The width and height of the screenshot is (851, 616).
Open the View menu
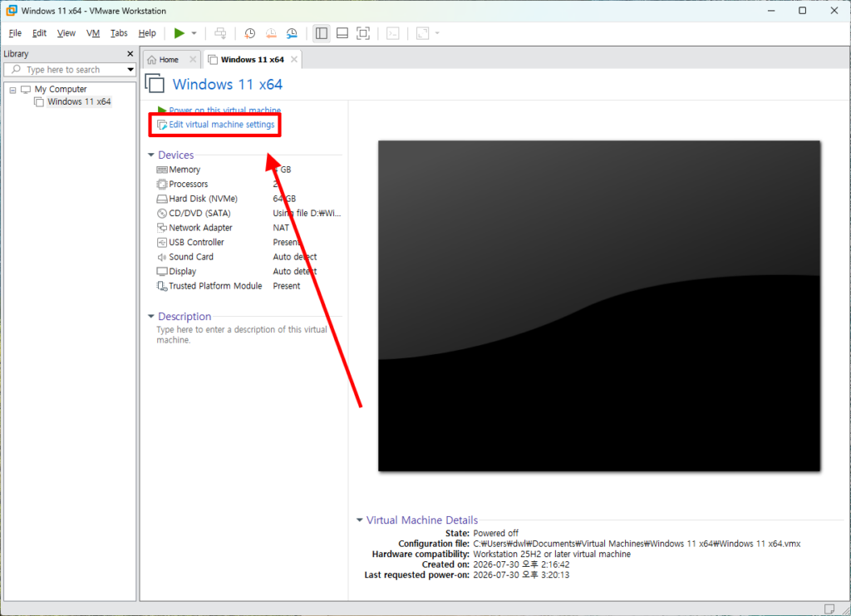tap(66, 33)
